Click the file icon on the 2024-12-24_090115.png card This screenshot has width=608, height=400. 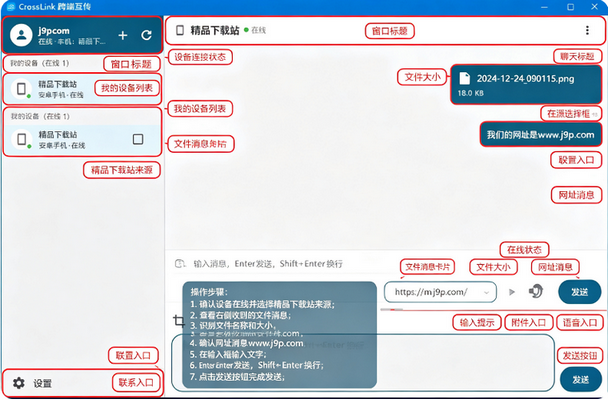pos(465,78)
